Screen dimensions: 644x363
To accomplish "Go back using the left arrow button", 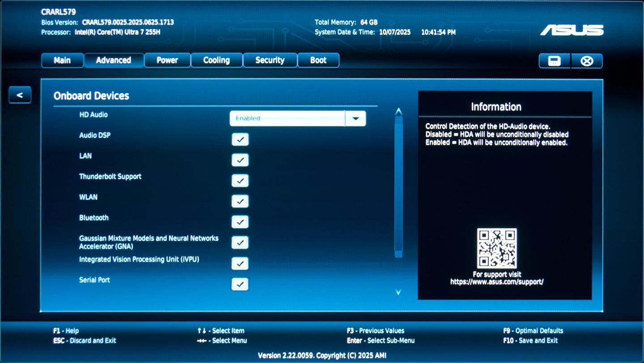I will (20, 95).
